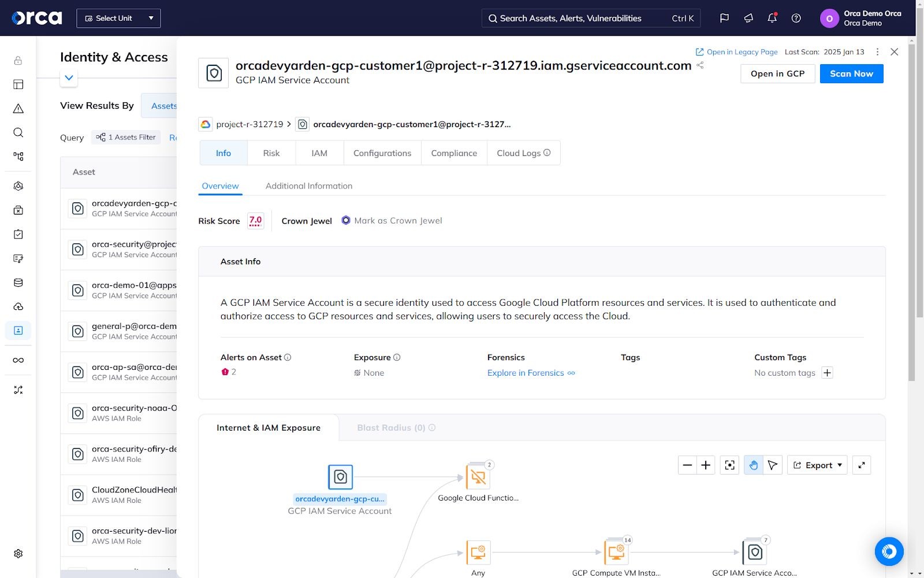Open the flag icon in top bar
This screenshot has height=578, width=924.
coord(724,18)
